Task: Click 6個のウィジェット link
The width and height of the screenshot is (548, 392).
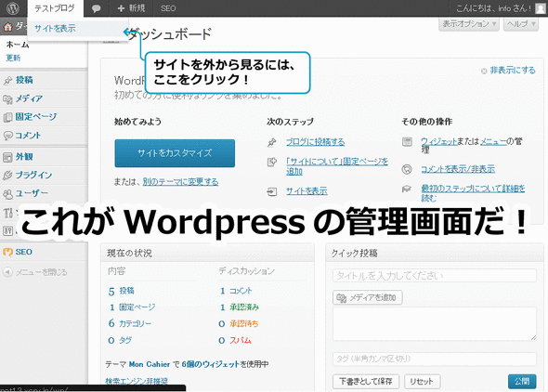Action: pyautogui.click(x=211, y=364)
